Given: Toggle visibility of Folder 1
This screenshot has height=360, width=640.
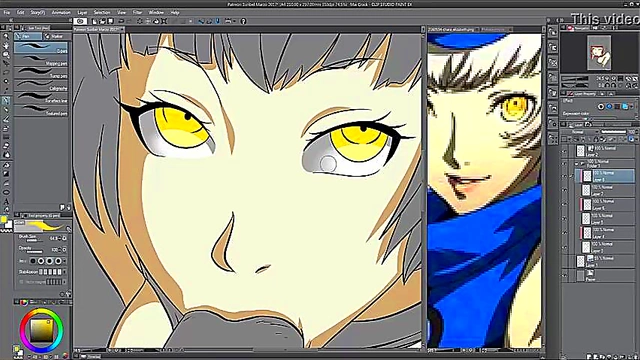Looking at the screenshot, I should pos(564,164).
